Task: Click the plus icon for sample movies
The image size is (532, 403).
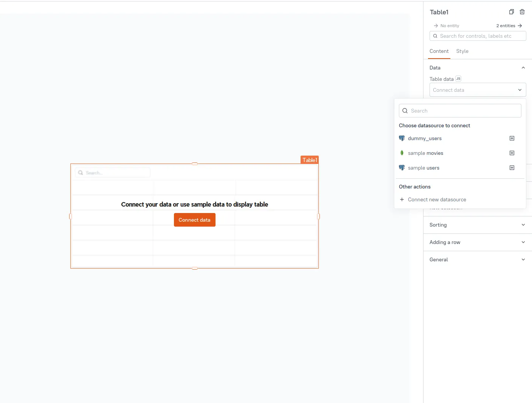Action: (x=512, y=153)
